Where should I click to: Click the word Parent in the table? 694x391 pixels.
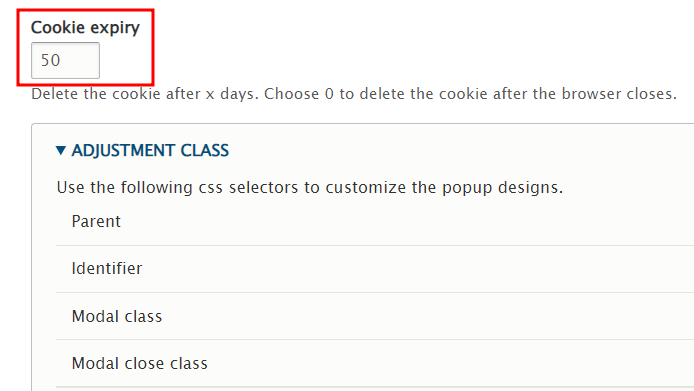point(96,221)
